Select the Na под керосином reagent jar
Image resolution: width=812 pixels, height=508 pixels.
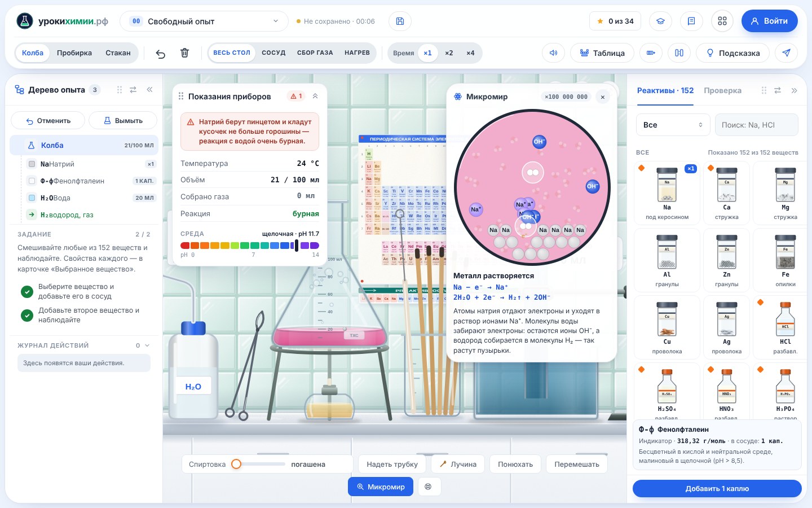tap(667, 193)
